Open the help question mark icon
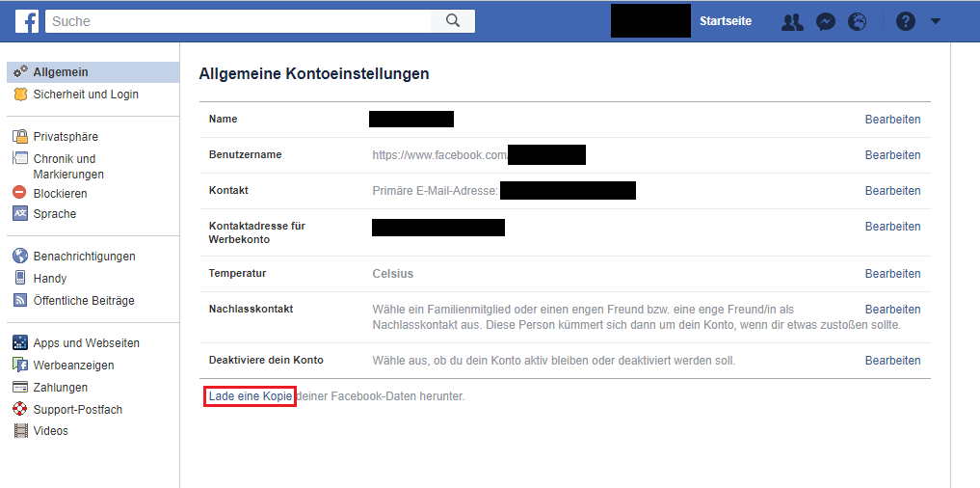 click(x=905, y=21)
